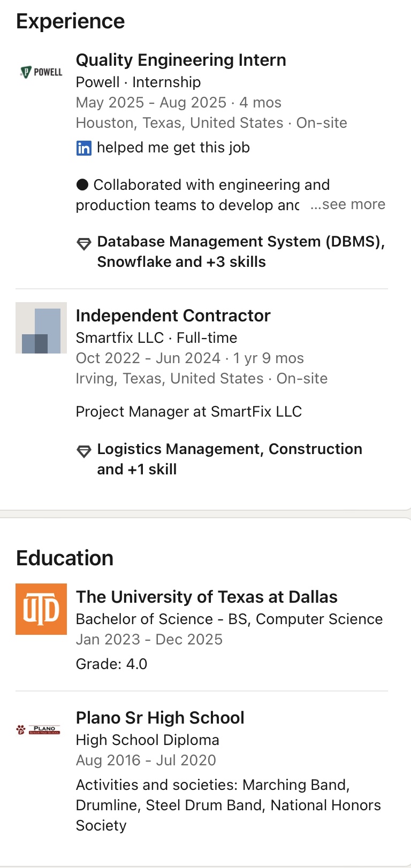Click the diamond skills icon under Smartfix role
Viewport: 411px width, 868px height.
[x=84, y=452]
